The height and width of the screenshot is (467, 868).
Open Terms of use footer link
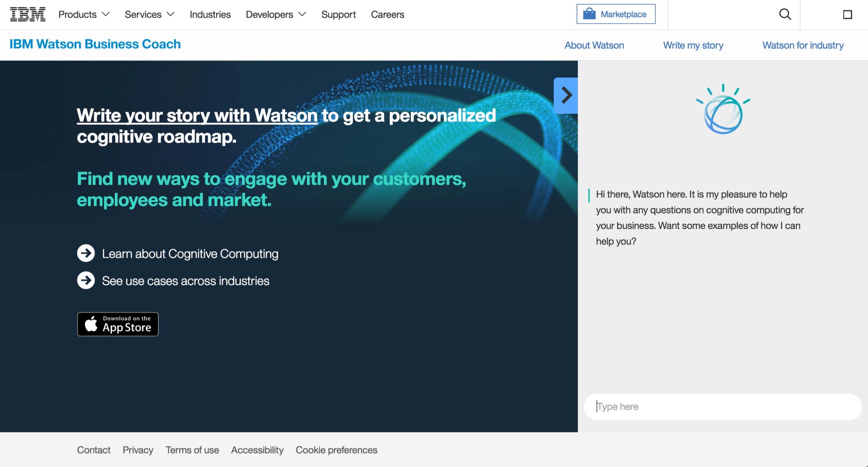(192, 450)
